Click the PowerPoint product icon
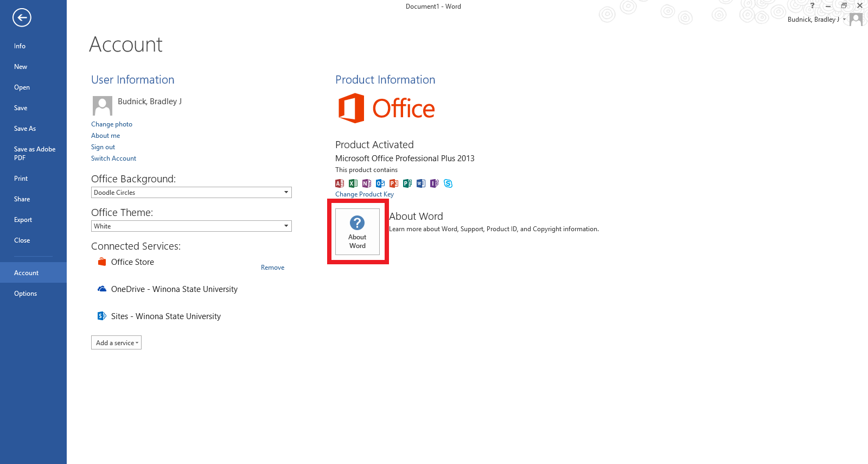 click(394, 183)
